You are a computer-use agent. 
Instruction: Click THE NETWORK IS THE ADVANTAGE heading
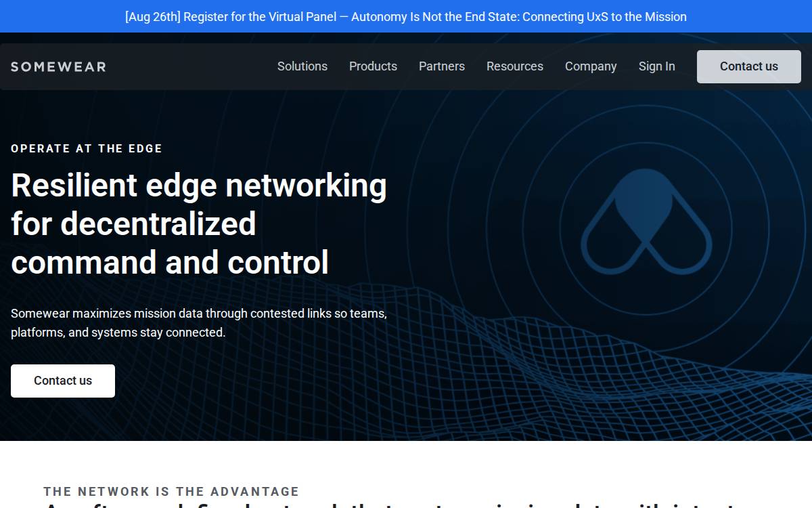click(171, 492)
